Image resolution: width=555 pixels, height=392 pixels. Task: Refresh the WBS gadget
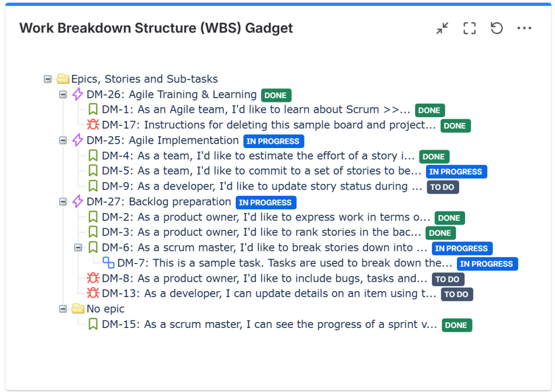[496, 28]
